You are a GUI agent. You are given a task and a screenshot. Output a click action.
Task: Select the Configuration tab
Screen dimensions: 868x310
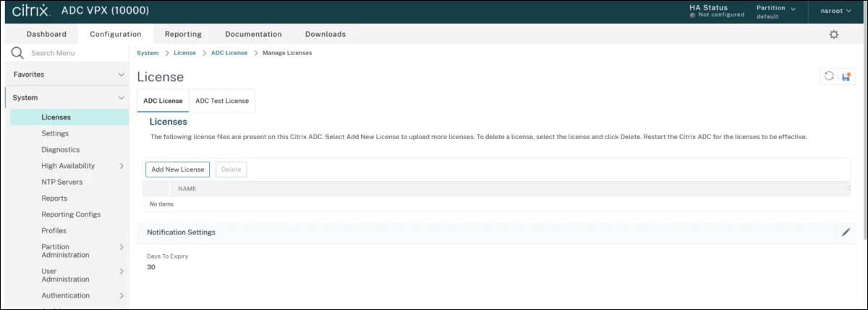pos(116,34)
